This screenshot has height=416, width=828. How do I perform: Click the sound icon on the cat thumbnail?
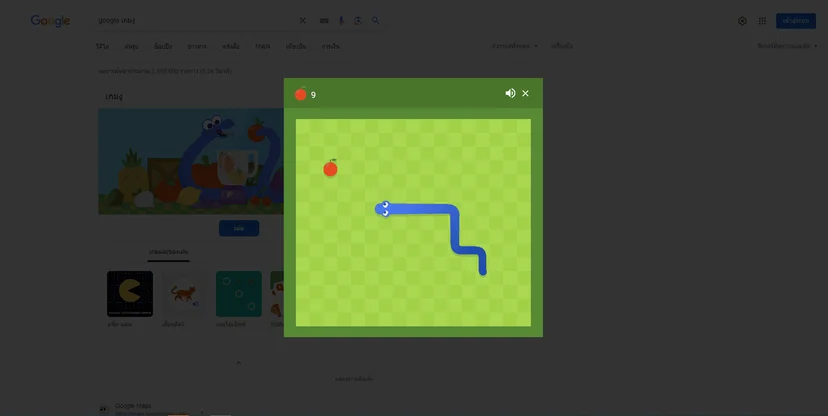pyautogui.click(x=196, y=304)
